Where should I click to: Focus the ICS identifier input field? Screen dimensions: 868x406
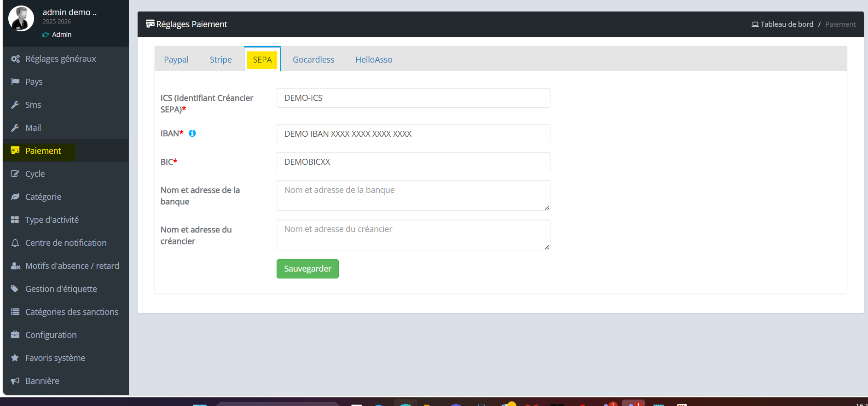click(x=413, y=98)
